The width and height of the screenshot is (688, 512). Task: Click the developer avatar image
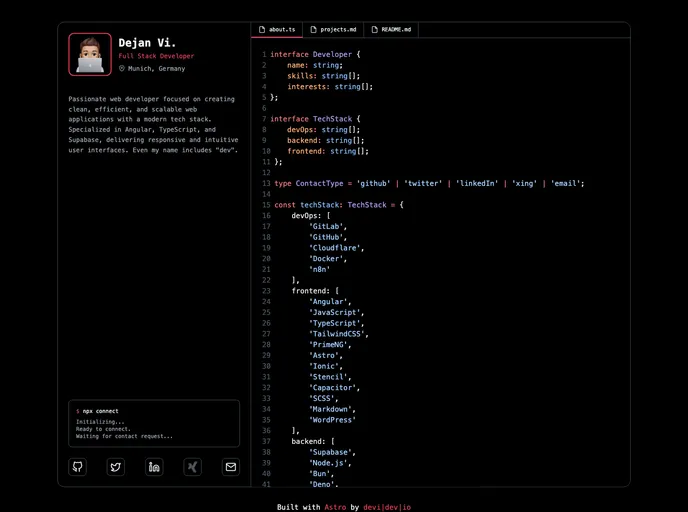click(x=90, y=54)
